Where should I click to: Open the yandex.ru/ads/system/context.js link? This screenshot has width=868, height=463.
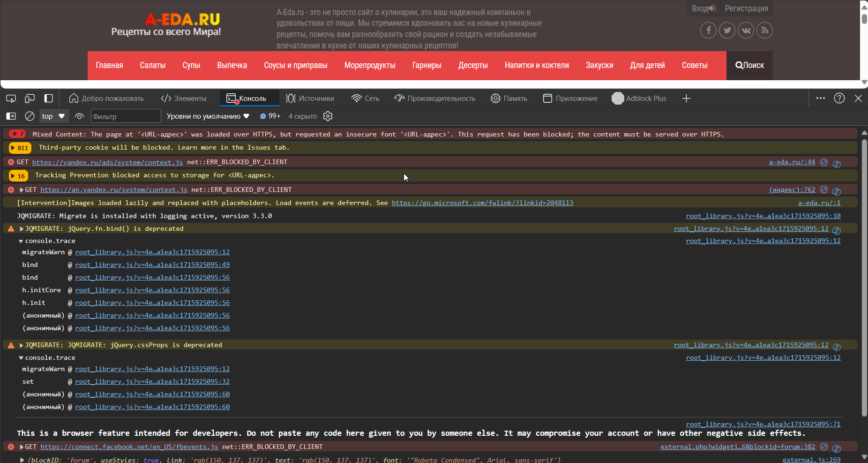tap(107, 162)
